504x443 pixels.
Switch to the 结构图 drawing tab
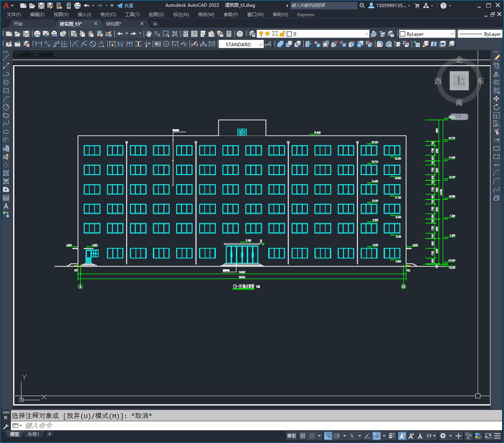pyautogui.click(x=114, y=24)
